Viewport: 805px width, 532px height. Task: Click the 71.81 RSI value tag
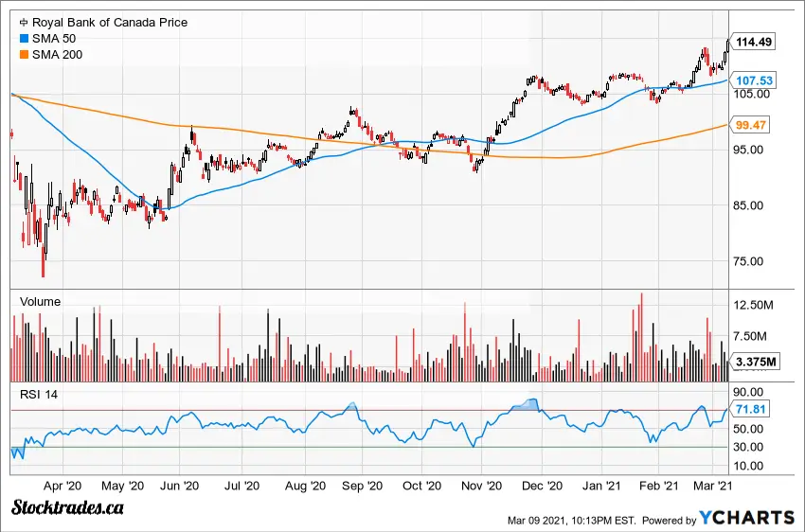(753, 410)
